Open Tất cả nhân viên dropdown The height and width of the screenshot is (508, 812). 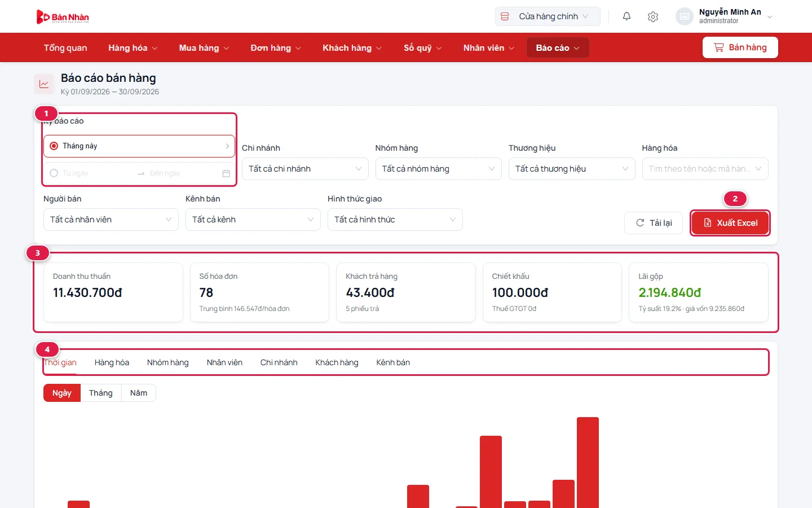click(111, 220)
